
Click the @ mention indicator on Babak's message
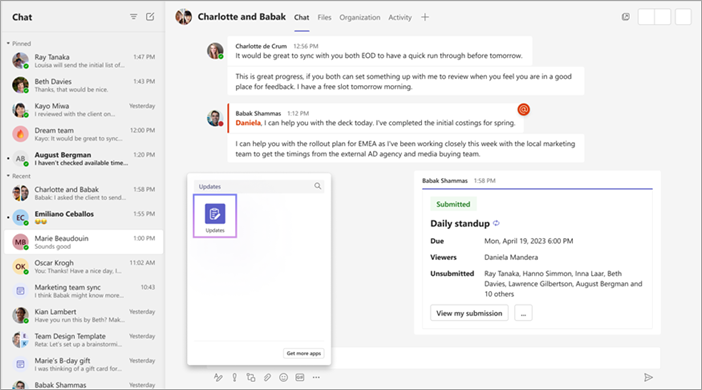click(523, 109)
